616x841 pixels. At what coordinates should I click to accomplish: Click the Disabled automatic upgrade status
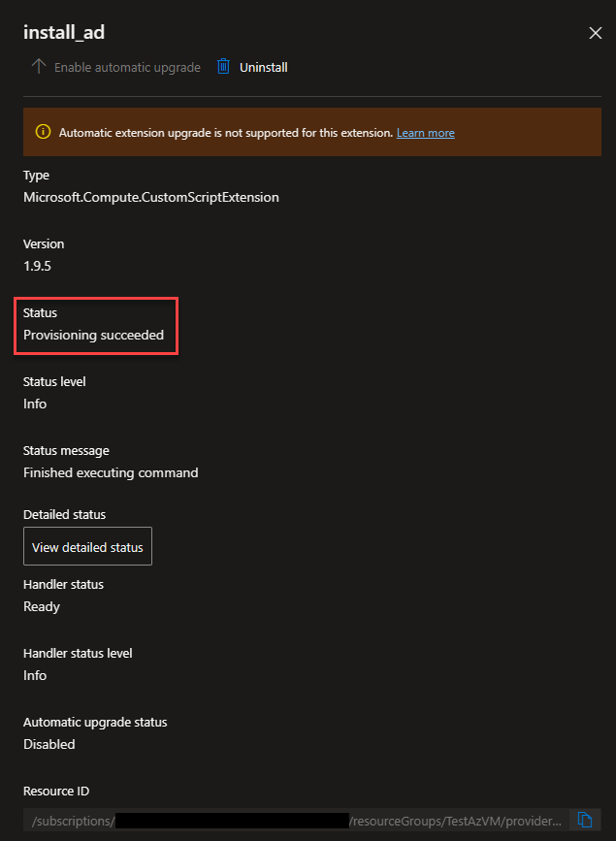coord(49,744)
